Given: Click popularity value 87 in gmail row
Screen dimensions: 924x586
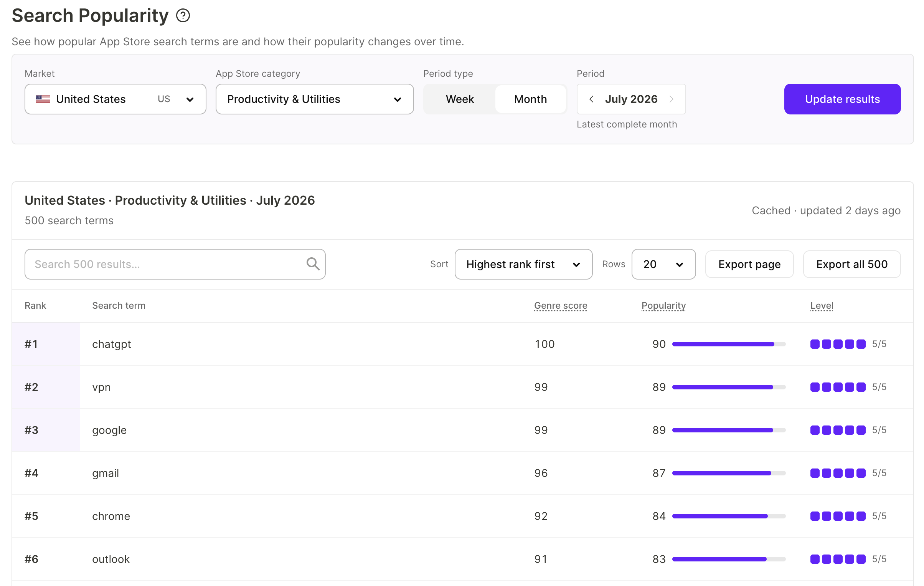Looking at the screenshot, I should coord(659,473).
